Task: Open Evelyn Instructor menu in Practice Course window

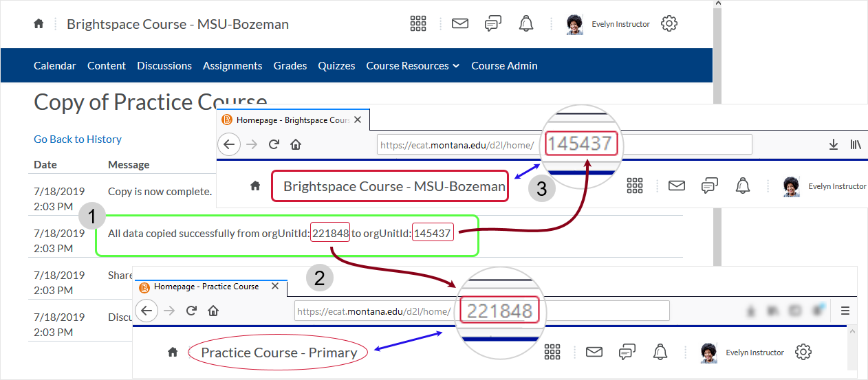Action: (742, 353)
